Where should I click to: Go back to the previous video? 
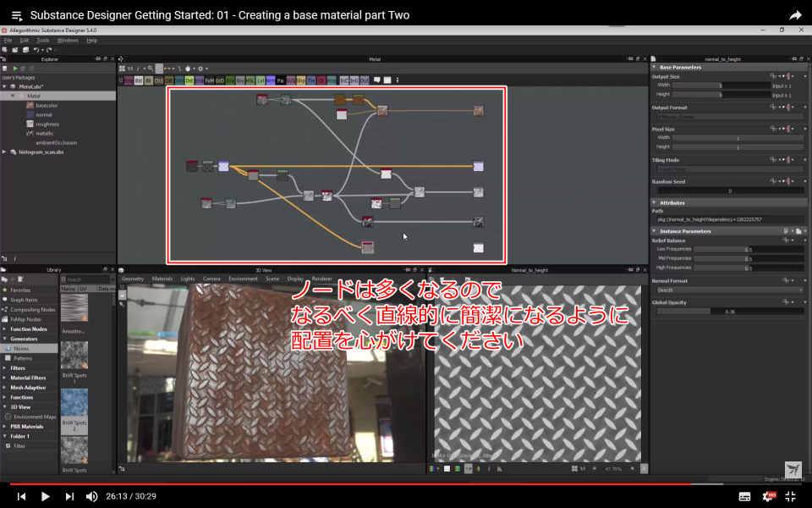[x=21, y=496]
